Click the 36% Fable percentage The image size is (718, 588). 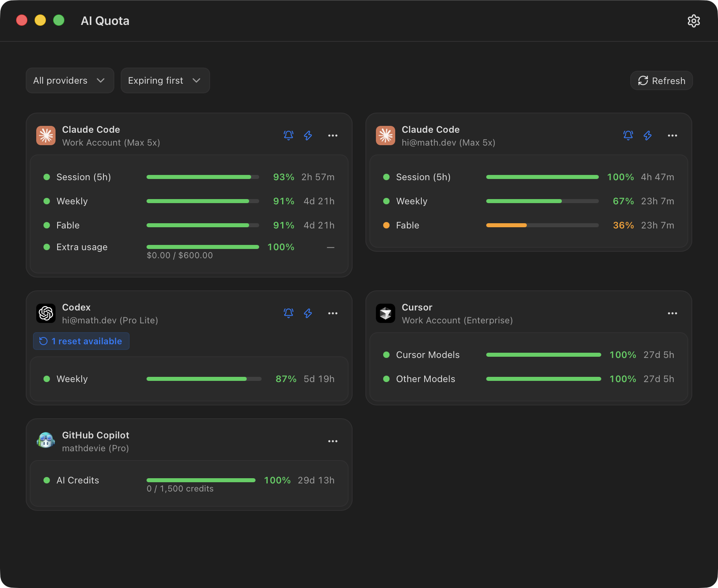point(623,225)
